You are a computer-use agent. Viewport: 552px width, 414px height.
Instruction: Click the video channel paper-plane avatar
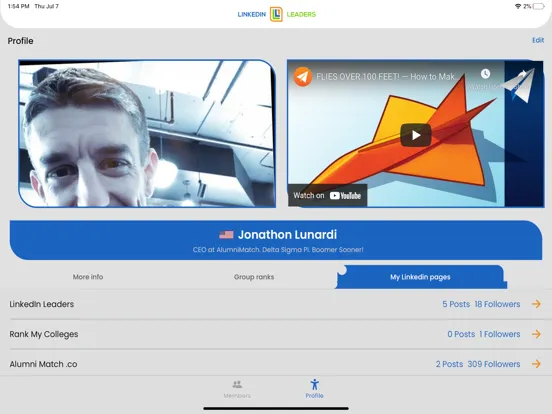tap(303, 76)
